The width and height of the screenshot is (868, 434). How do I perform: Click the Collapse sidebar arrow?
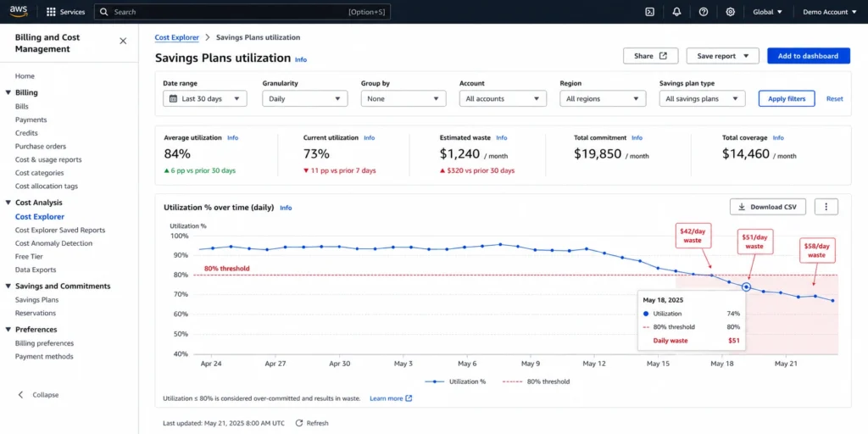click(x=21, y=395)
